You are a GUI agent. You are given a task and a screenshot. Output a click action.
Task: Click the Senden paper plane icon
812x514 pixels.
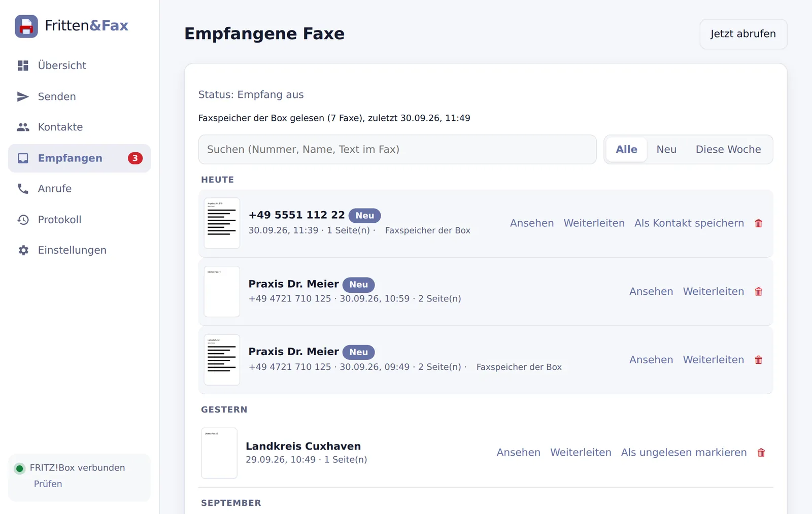click(x=23, y=96)
